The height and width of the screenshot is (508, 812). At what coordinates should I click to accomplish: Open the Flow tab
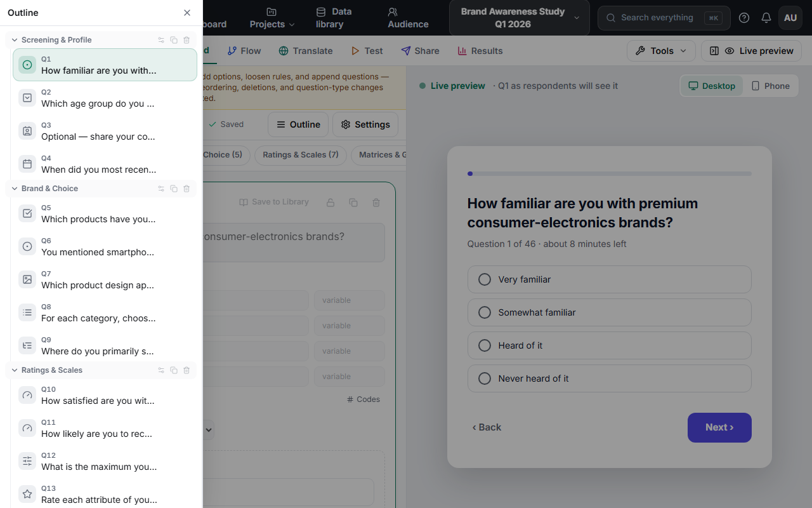click(244, 51)
